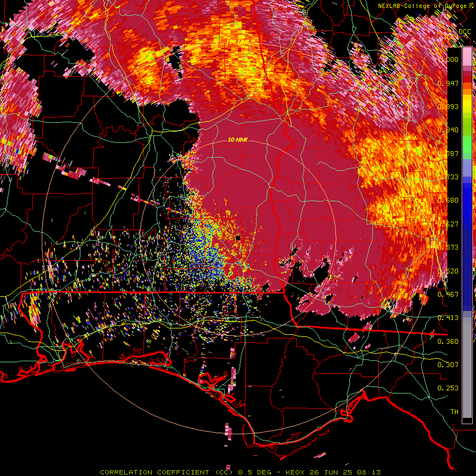
Task: Click the 1.000 color scale value
Action: pyautogui.click(x=448, y=59)
